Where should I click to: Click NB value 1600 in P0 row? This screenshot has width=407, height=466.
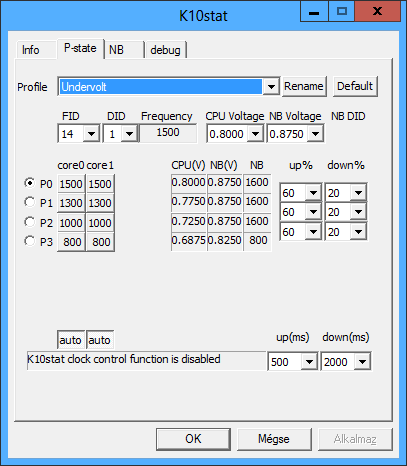coord(257,182)
